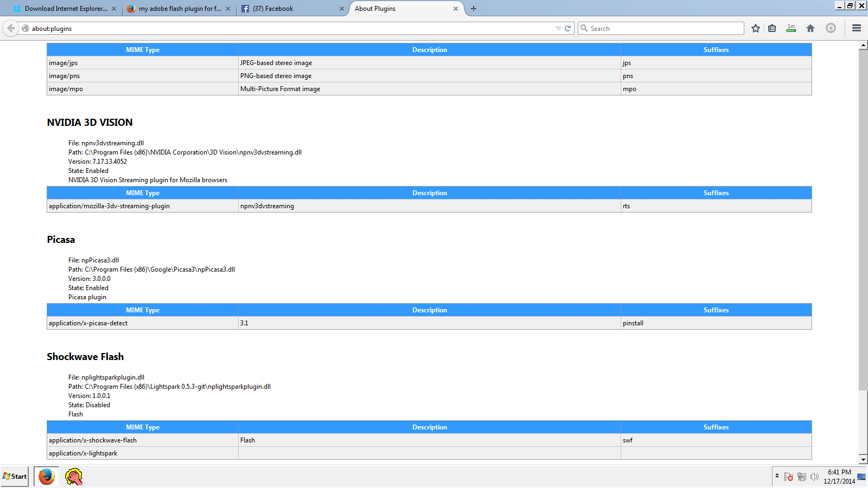
Task: Show hidden system tray icons arrow
Action: coord(777,476)
